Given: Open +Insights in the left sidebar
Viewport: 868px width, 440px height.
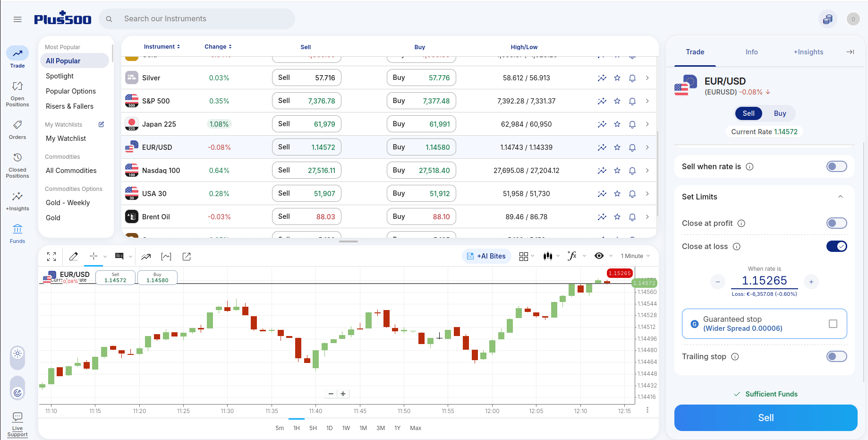Looking at the screenshot, I should pyautogui.click(x=17, y=201).
